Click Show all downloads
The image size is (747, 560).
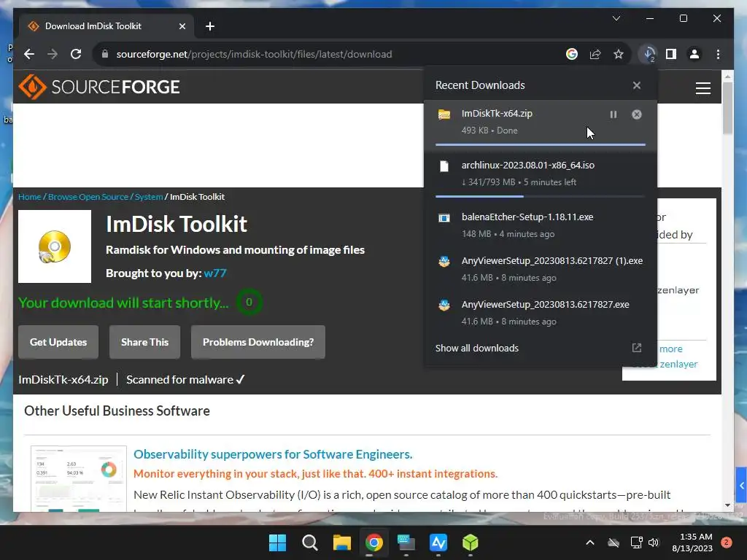[477, 348]
